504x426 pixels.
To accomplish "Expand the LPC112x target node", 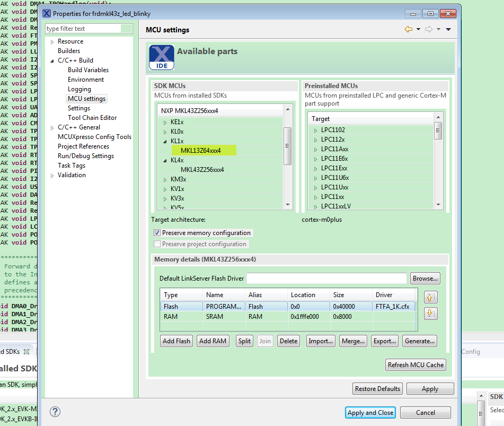I will point(316,140).
